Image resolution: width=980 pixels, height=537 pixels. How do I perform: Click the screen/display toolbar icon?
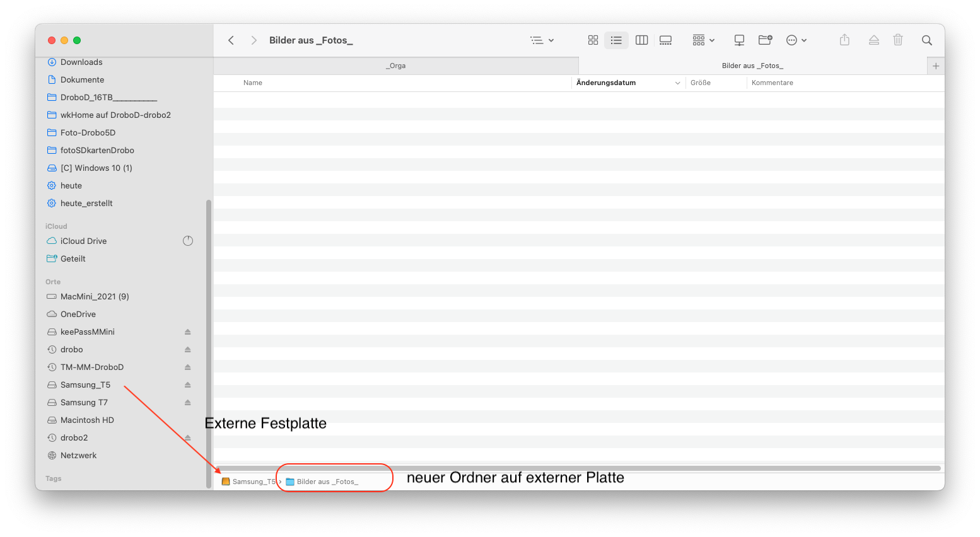[739, 40]
